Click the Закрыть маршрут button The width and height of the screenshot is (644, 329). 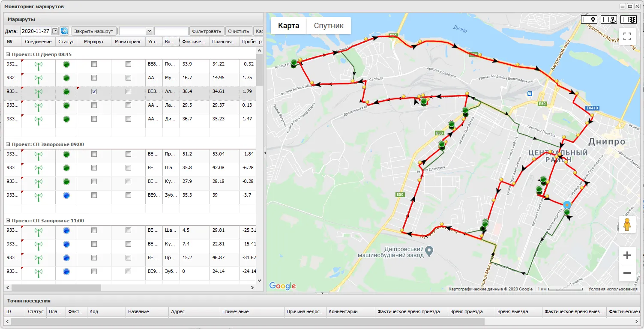click(x=94, y=31)
